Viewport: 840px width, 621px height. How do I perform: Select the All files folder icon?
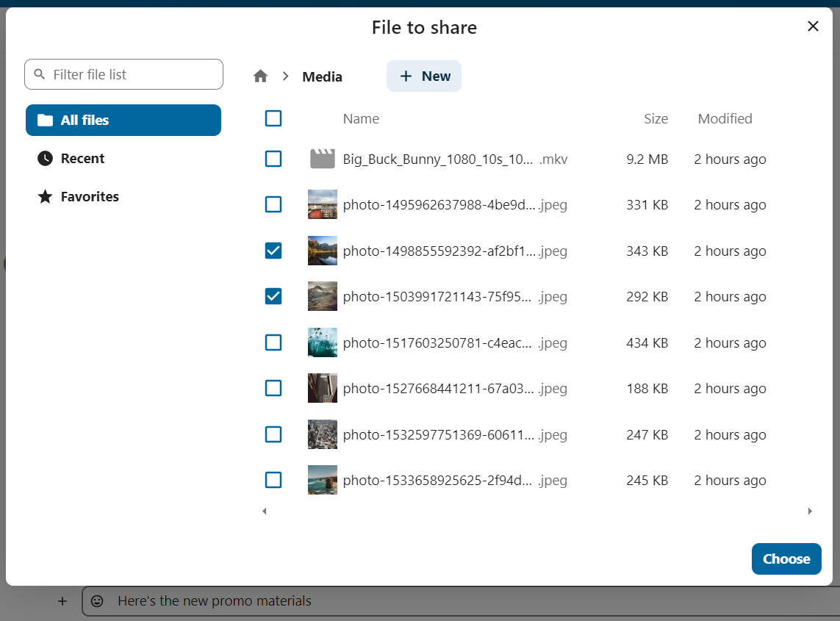tap(45, 120)
